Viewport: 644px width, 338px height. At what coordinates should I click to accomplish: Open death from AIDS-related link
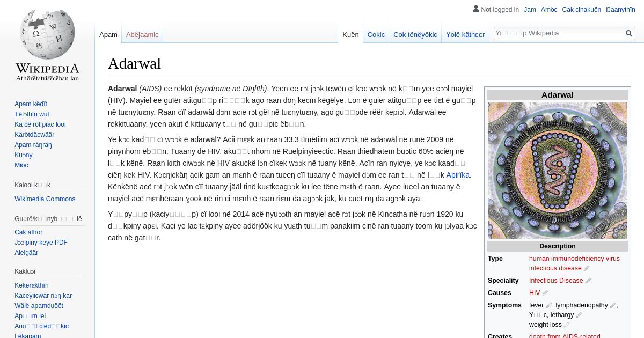click(x=565, y=336)
